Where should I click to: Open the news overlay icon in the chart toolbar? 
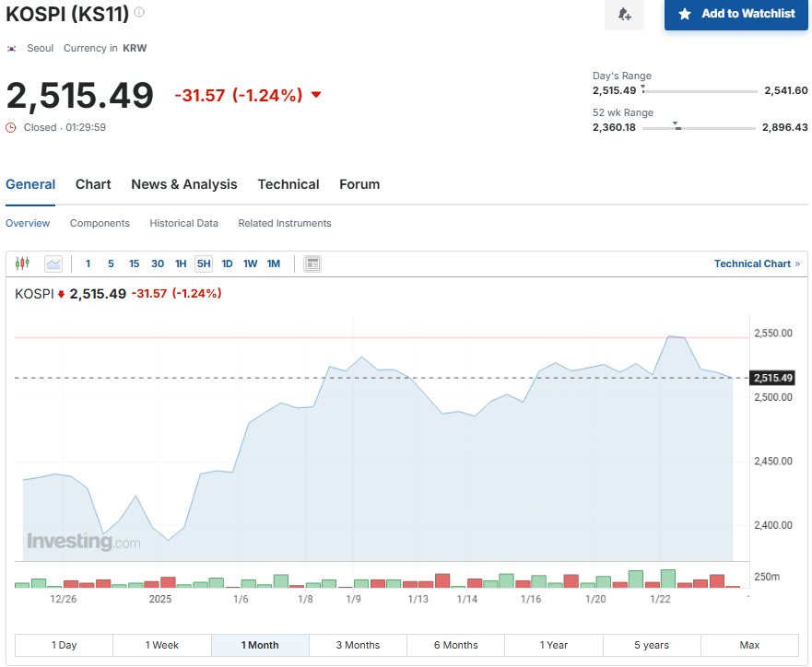tap(312, 263)
